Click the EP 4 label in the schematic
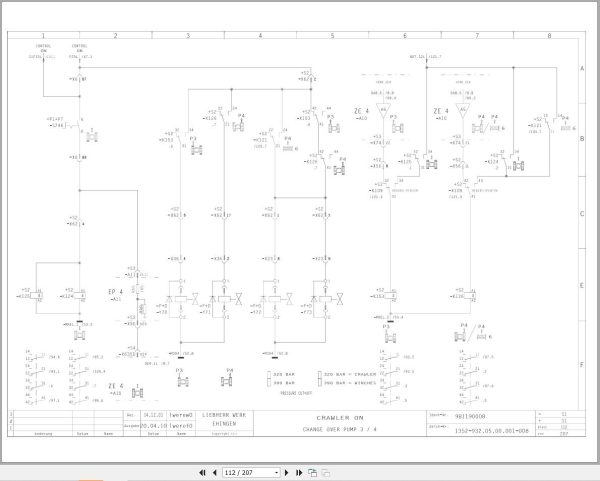 pyautogui.click(x=116, y=292)
